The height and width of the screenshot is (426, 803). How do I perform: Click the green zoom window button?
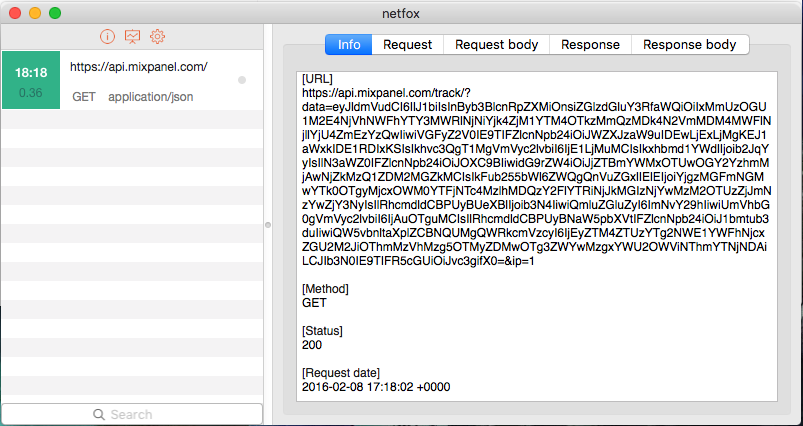pos(55,13)
